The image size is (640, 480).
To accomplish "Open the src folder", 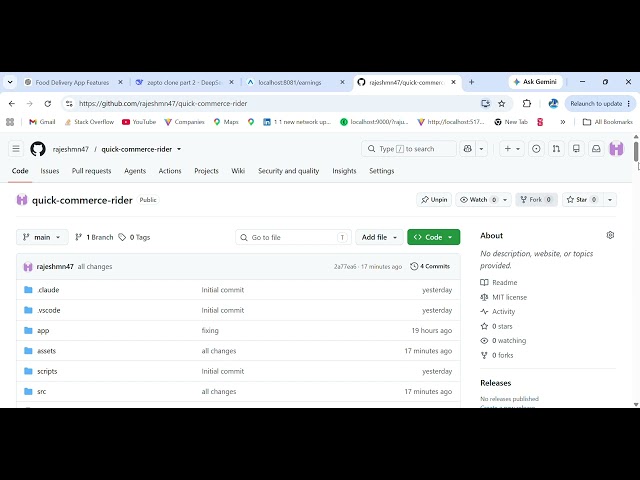I will pos(41,391).
